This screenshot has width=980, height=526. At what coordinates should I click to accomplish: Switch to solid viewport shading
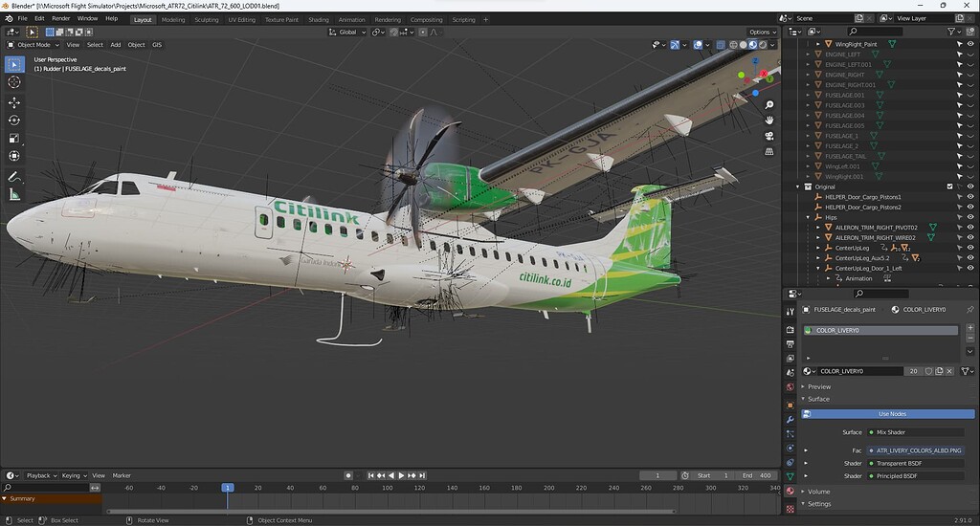click(743, 45)
